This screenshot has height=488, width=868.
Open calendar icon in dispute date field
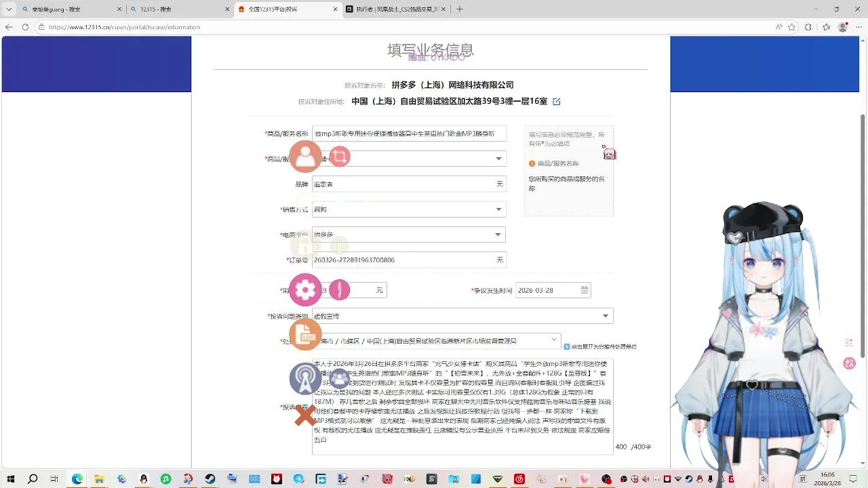pos(585,290)
